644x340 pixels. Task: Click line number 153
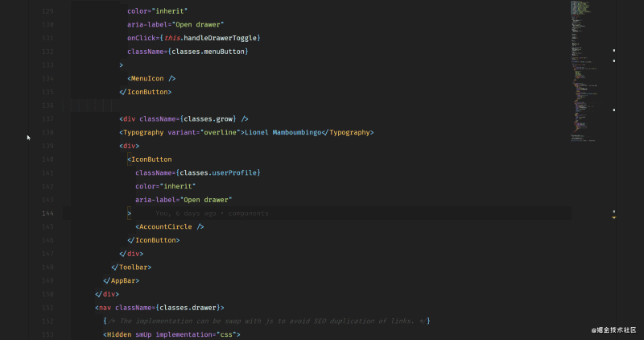(47, 334)
